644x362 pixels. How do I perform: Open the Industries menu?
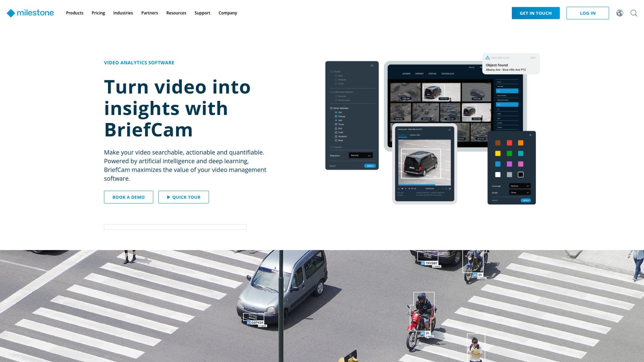[x=123, y=13]
